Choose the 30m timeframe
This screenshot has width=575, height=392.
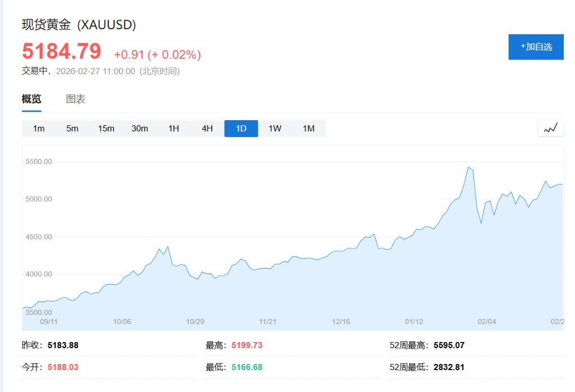[x=140, y=129]
